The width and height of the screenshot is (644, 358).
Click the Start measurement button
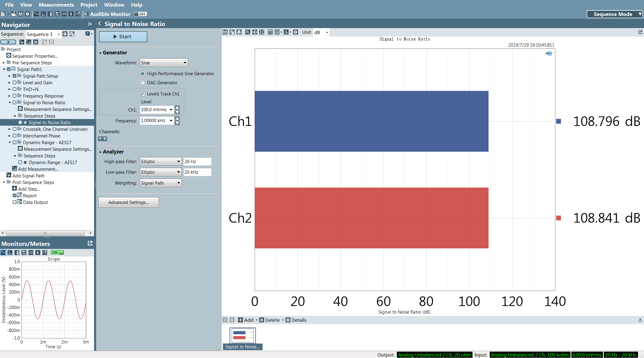[x=123, y=37]
